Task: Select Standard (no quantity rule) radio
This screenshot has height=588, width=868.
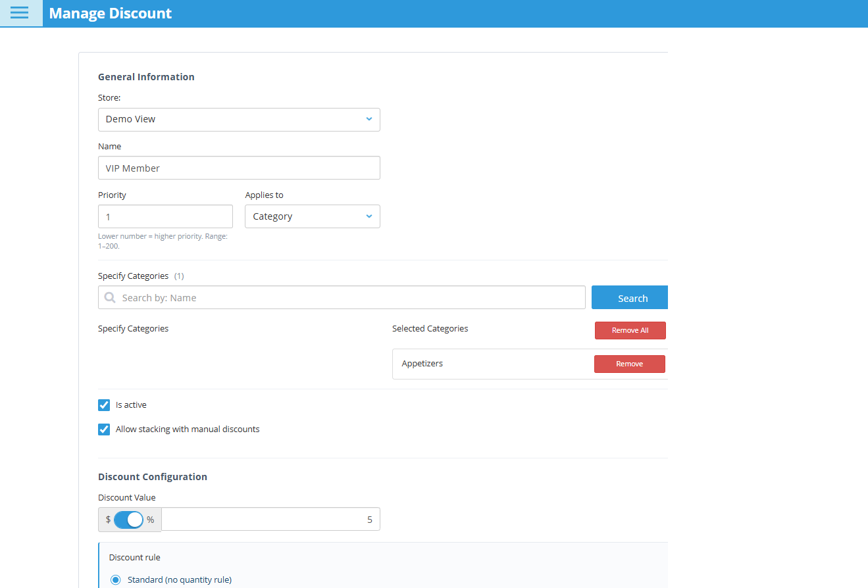Action: pyautogui.click(x=116, y=579)
